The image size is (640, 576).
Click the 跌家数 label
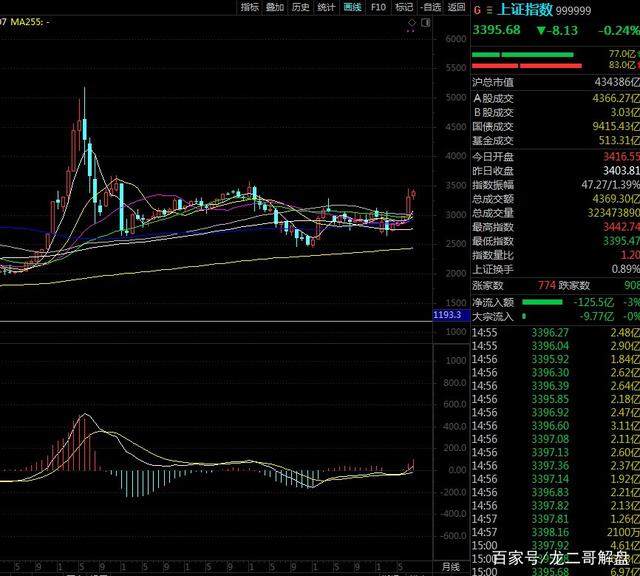tap(574, 285)
